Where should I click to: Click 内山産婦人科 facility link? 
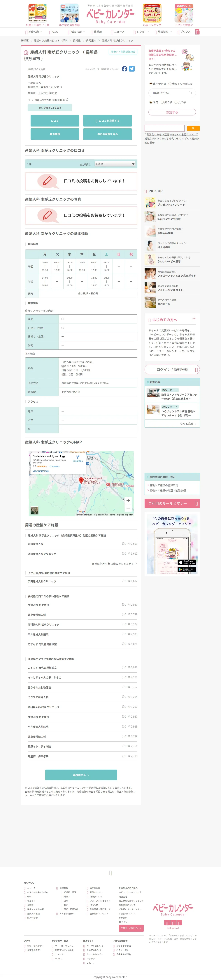coord(35,544)
